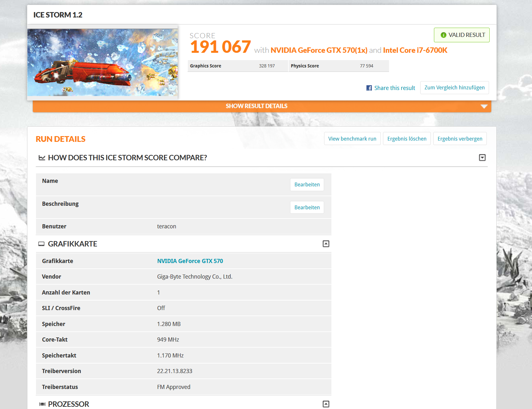The height and width of the screenshot is (409, 532).
Task: Click the SLI / CrossFire value Off
Action: tap(161, 308)
